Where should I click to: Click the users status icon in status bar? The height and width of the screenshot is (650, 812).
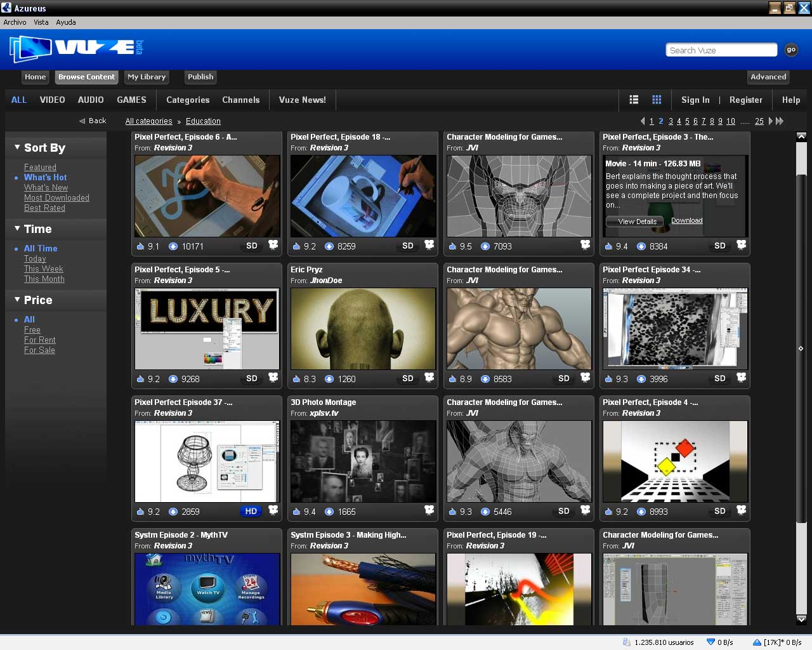[626, 642]
